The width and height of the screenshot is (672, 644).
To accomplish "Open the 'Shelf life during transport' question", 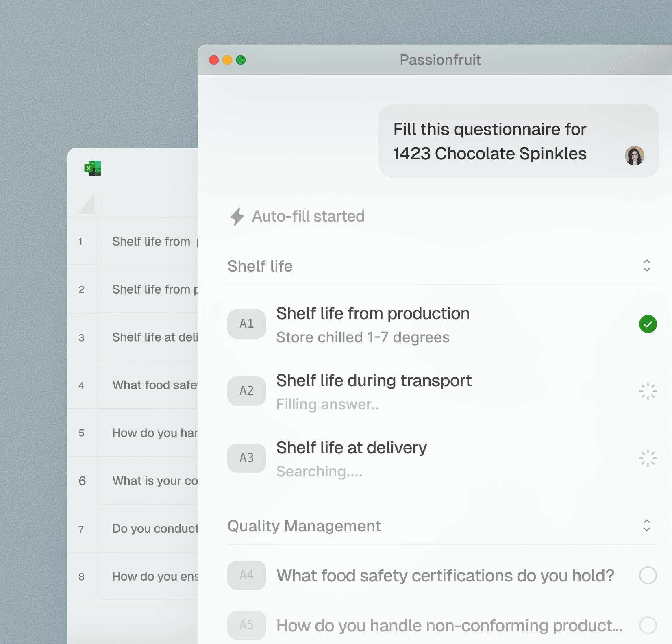I will [374, 381].
